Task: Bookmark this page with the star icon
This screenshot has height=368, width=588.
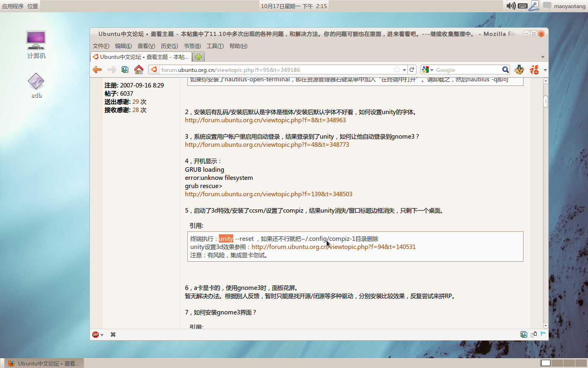Action: [396, 70]
